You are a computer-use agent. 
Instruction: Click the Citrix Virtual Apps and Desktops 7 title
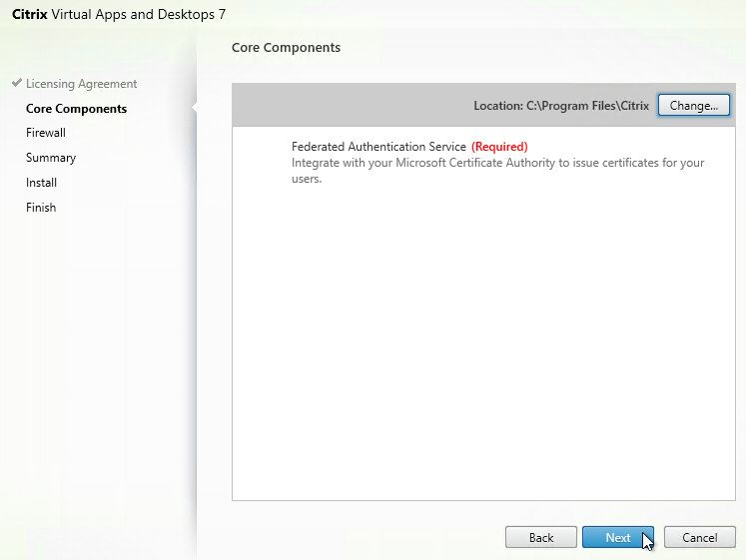pos(119,14)
